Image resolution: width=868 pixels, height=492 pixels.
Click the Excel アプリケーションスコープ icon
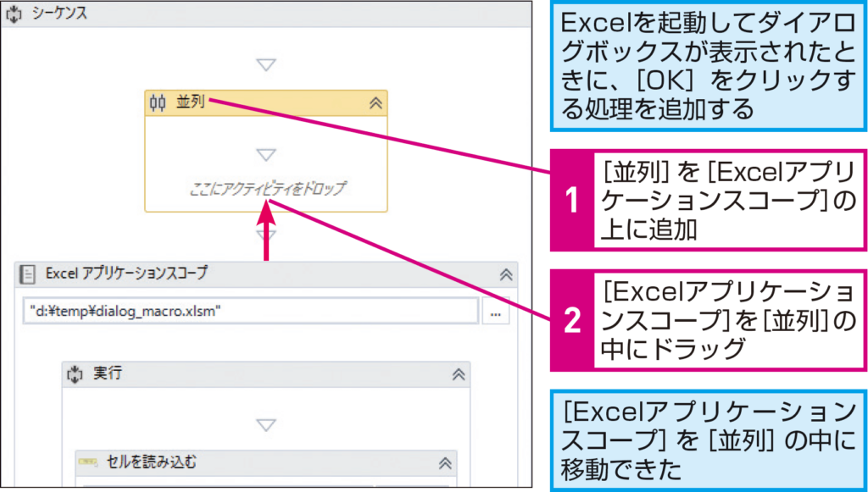27,274
